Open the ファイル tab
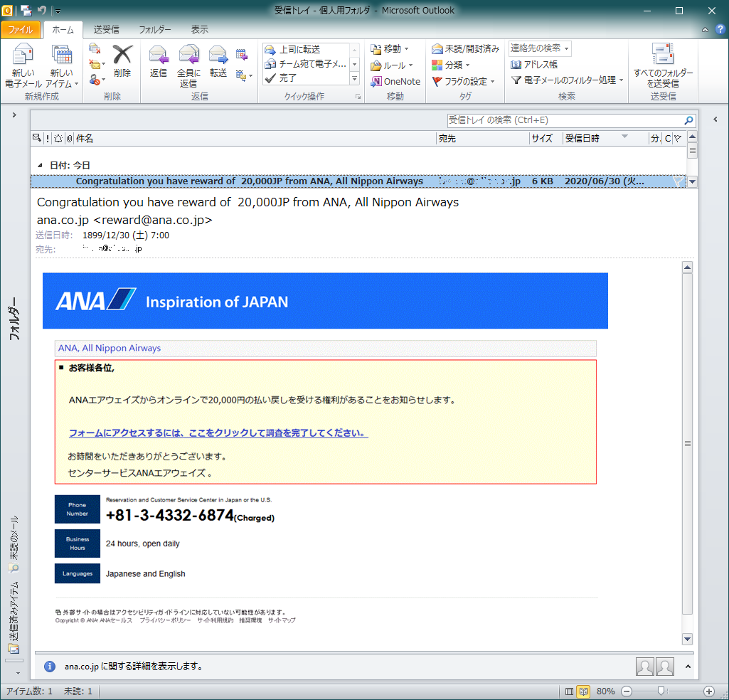 21,30
